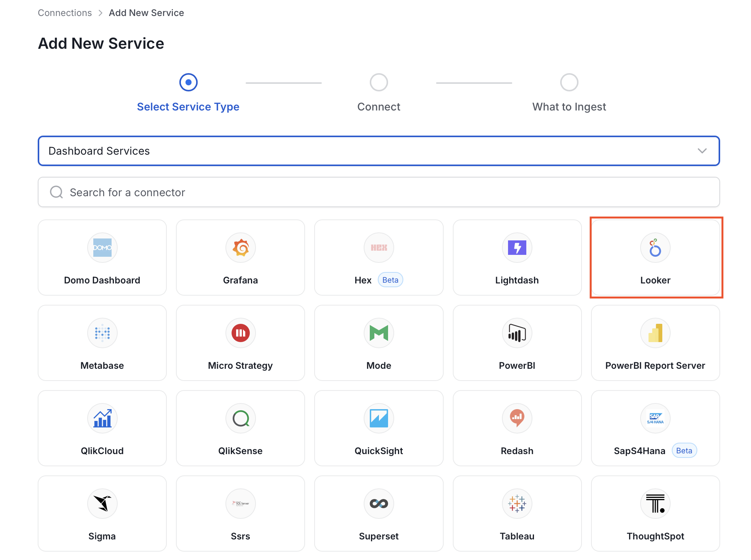The image size is (751, 560).
Task: Click the ThoughtSpot card label
Action: pyautogui.click(x=655, y=536)
